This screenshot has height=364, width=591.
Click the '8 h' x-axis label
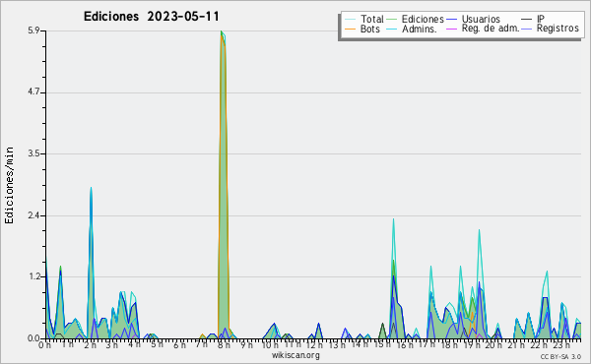point(224,345)
